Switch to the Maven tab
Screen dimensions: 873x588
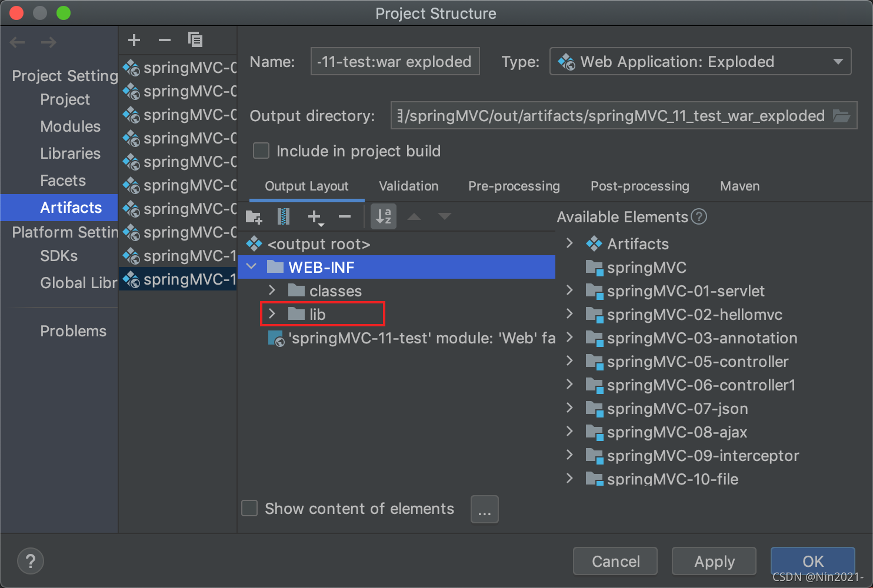(740, 186)
